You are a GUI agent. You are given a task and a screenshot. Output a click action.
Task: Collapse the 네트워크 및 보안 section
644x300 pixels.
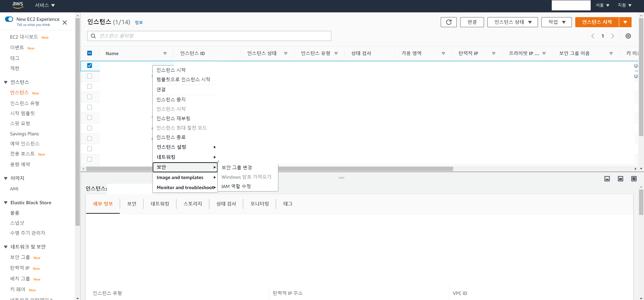(x=6, y=247)
